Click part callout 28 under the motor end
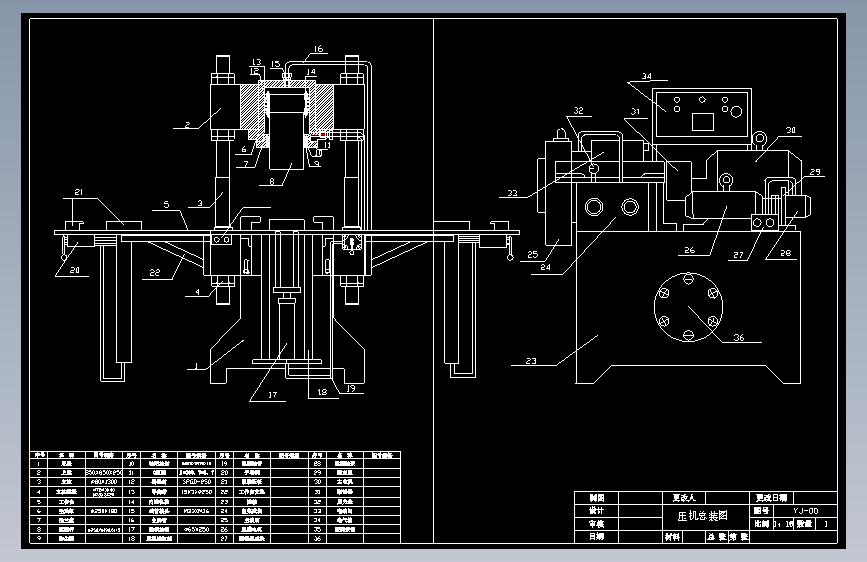Image resolution: width=867 pixels, height=562 pixels. pos(785,253)
